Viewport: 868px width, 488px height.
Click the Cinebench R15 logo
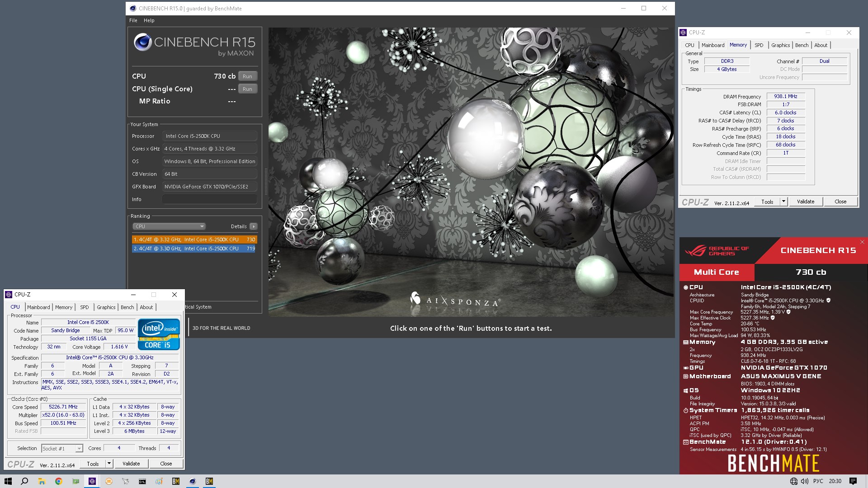point(194,45)
